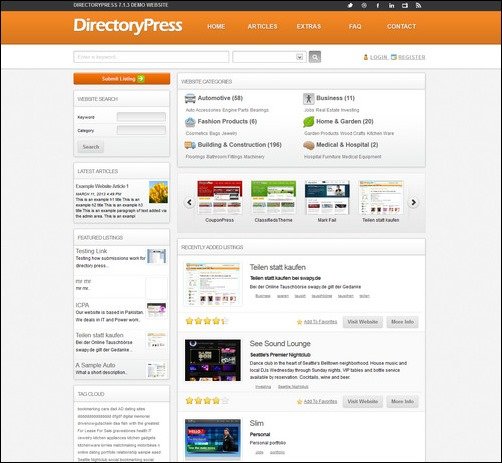Add See Sound Lounge to favorites
The height and width of the screenshot is (463, 502).
320,402
